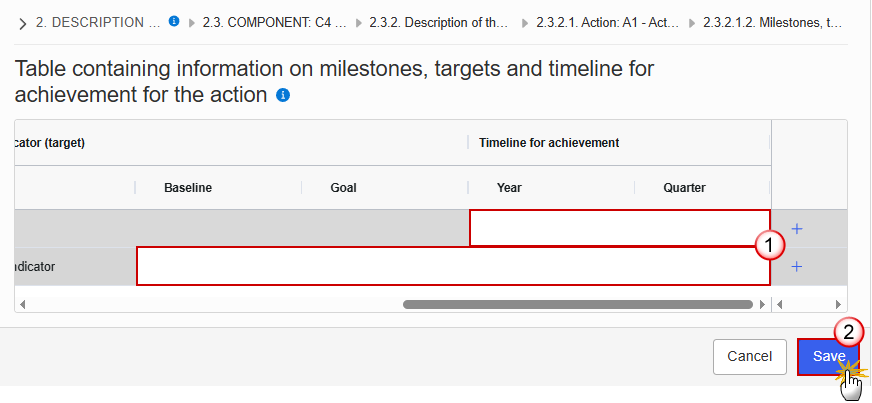Open the 2. DESCRIPTION breadcrumb section
The image size is (872, 403).
(x=98, y=22)
